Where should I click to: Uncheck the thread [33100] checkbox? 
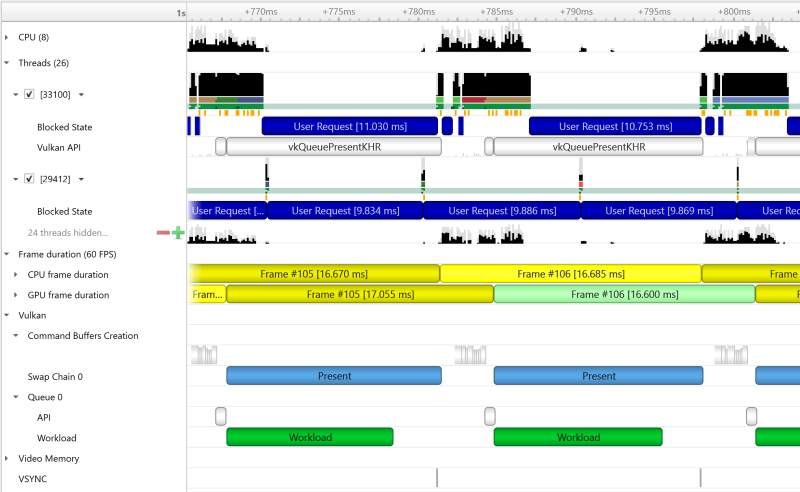(30, 94)
